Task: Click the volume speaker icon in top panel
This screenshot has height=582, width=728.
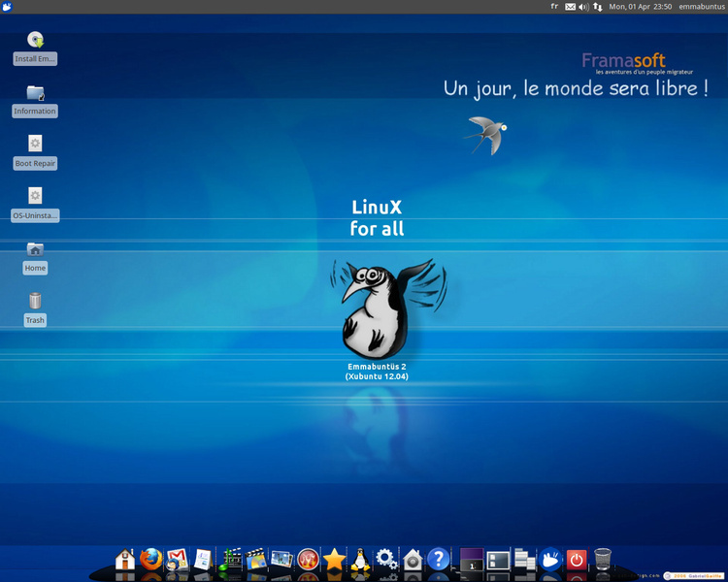Action: point(584,7)
